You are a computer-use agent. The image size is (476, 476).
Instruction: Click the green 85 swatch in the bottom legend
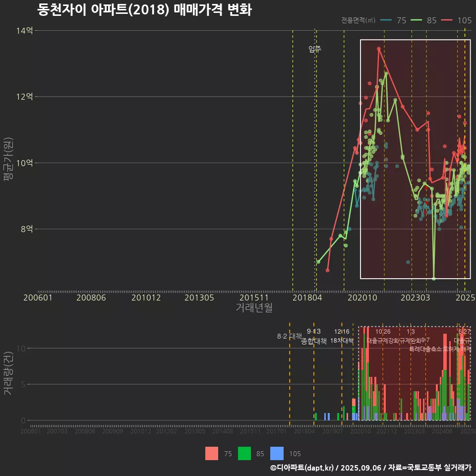pyautogui.click(x=244, y=454)
